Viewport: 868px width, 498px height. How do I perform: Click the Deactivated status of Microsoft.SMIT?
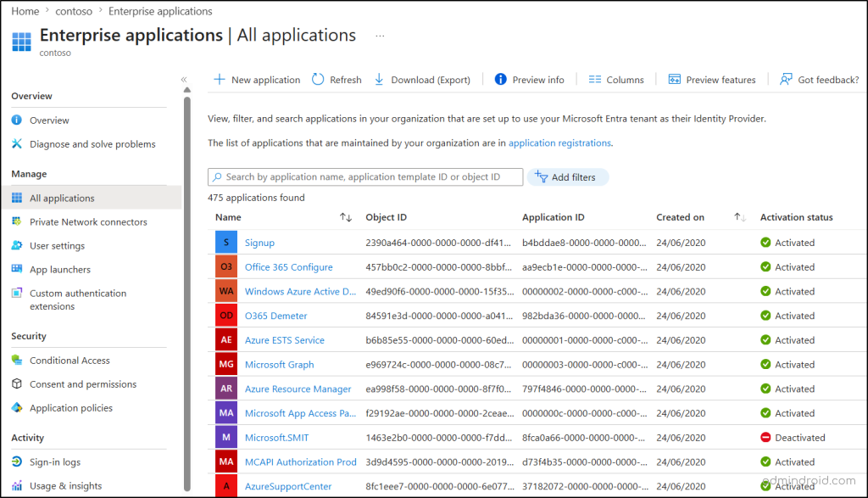click(x=793, y=438)
